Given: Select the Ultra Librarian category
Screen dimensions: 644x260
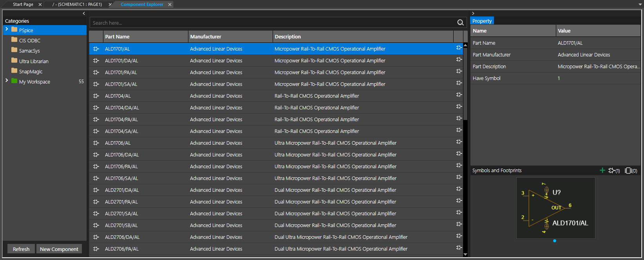Looking at the screenshot, I should 34,62.
